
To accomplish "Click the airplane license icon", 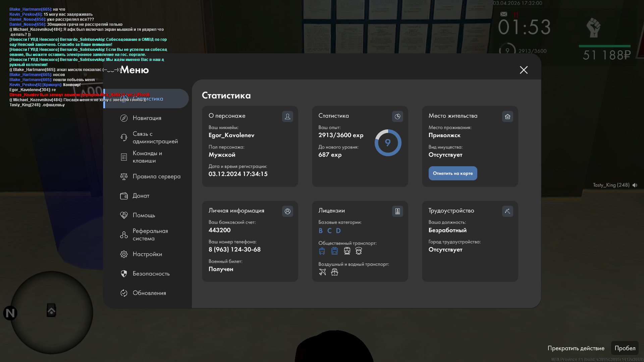I will [x=322, y=272].
